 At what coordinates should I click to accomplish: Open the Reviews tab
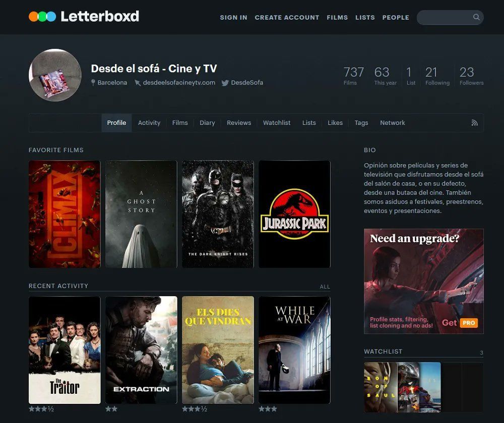pos(238,122)
